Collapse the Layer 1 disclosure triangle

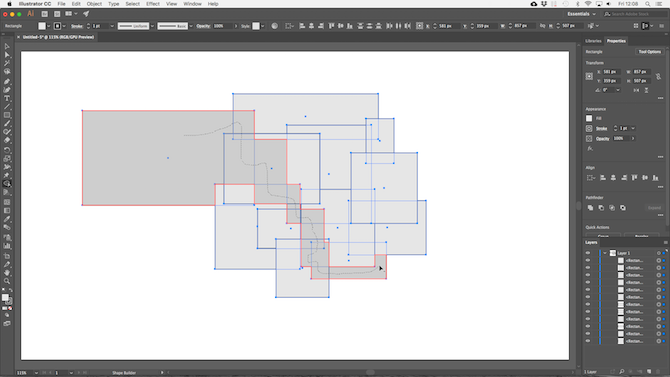coord(605,253)
